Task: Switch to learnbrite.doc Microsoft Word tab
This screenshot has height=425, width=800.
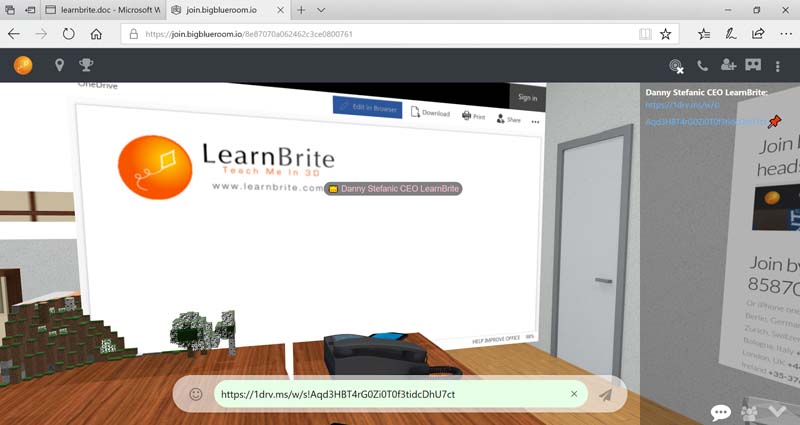Action: (x=102, y=10)
